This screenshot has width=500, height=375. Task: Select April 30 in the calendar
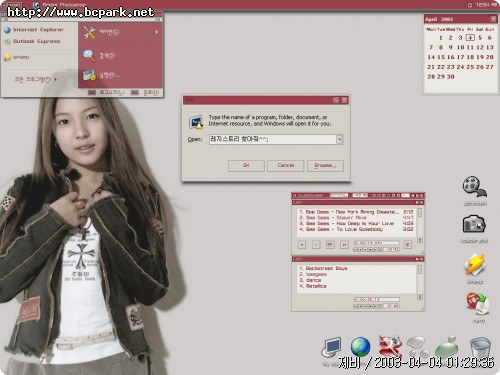450,77
